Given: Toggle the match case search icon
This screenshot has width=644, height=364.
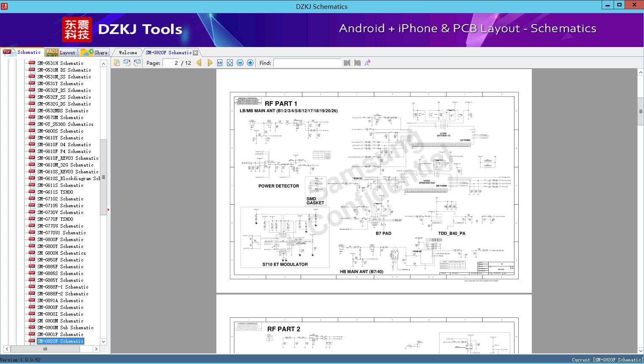Looking at the screenshot, I should [368, 63].
